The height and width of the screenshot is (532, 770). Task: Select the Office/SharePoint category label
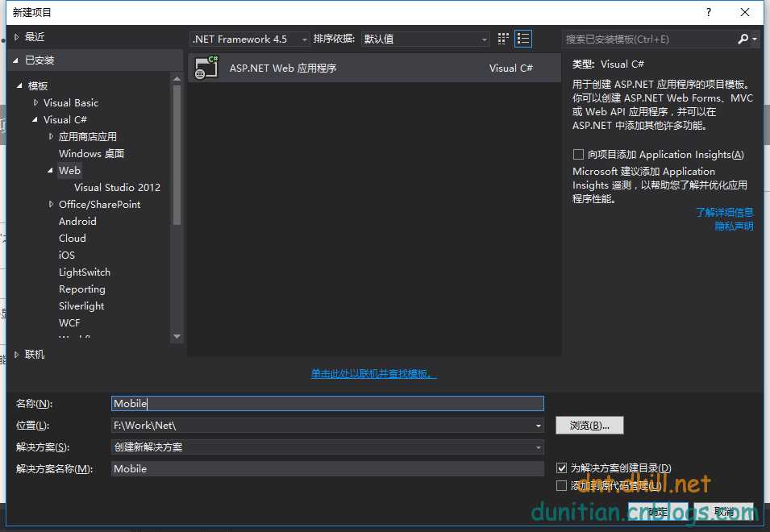100,204
